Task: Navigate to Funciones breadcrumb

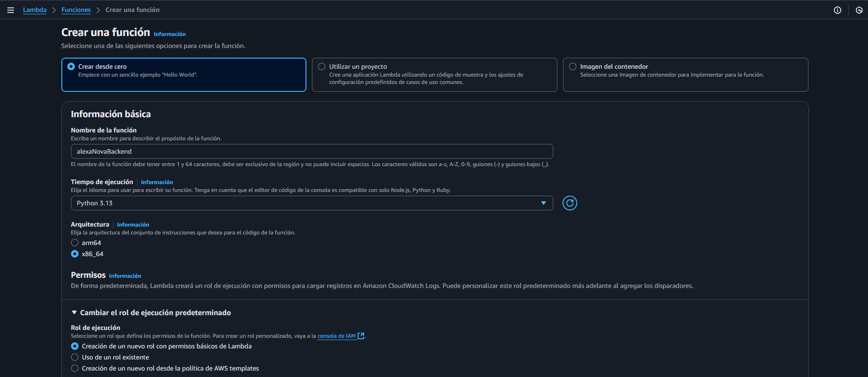Action: (76, 10)
